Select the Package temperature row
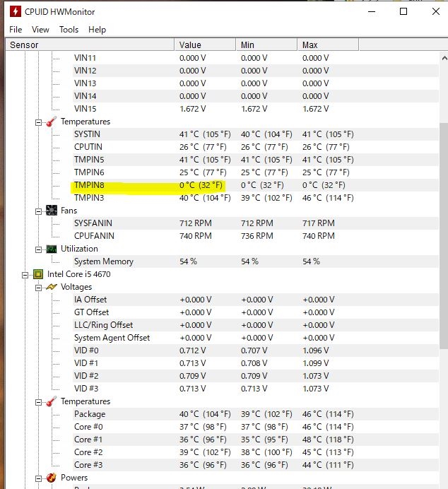 [256, 414]
